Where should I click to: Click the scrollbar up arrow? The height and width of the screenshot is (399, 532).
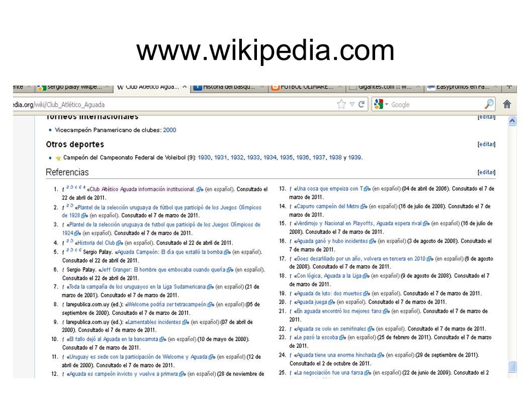click(x=512, y=121)
